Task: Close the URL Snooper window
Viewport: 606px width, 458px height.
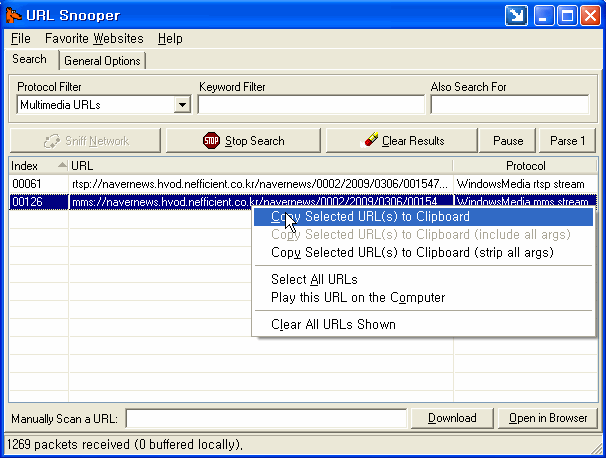Action: point(590,16)
